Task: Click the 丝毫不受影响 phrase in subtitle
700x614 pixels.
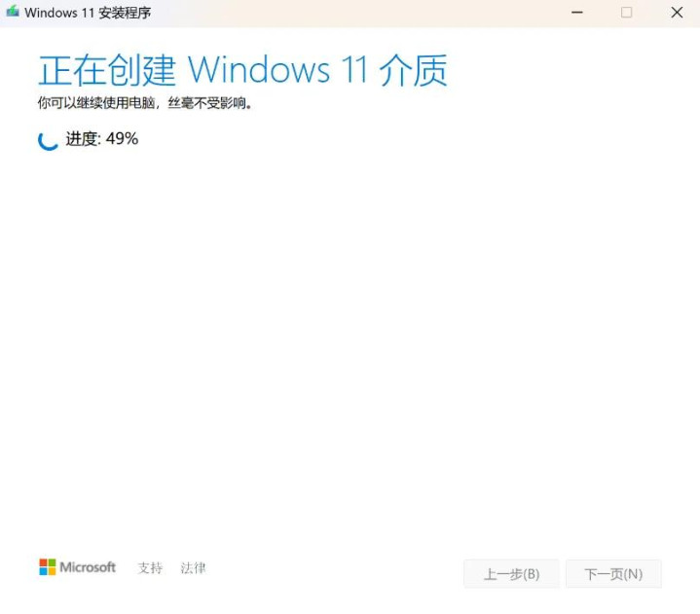Action: [207, 103]
